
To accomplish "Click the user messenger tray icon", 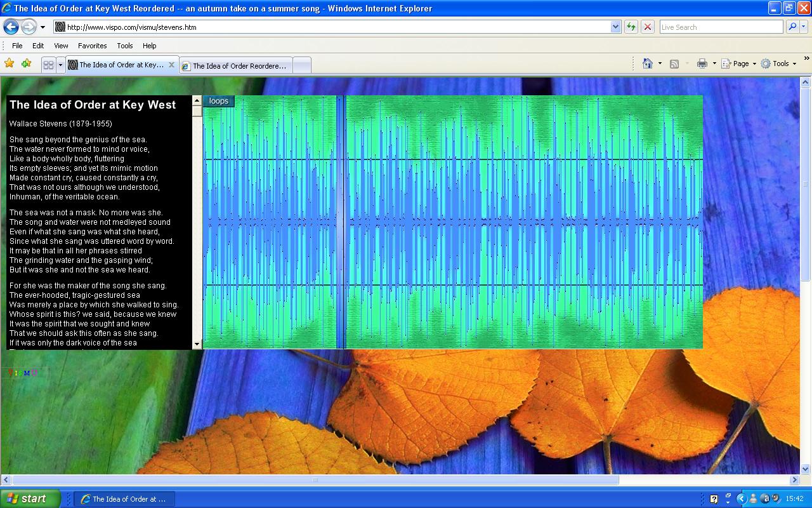I will (753, 499).
